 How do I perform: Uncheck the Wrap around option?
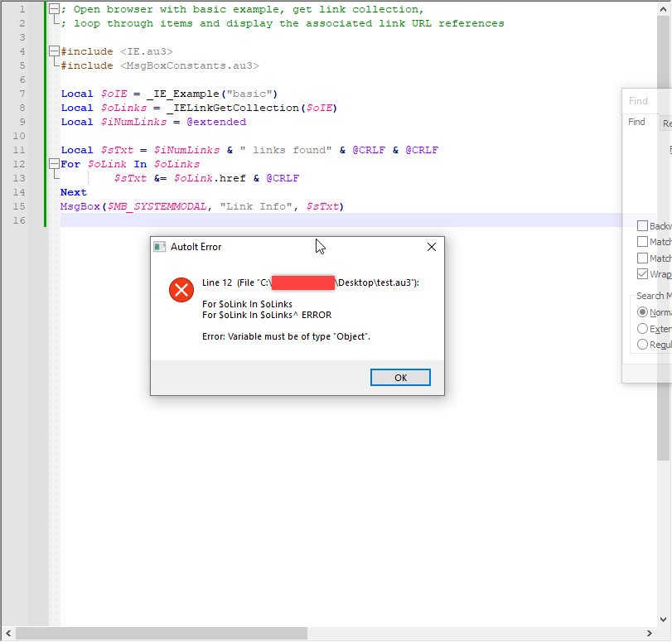coord(644,274)
